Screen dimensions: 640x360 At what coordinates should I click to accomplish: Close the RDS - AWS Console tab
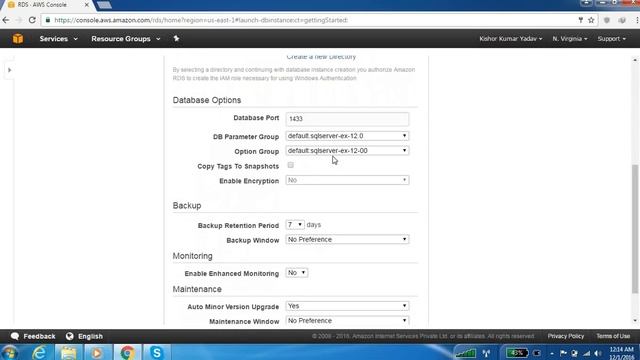[x=87, y=5]
